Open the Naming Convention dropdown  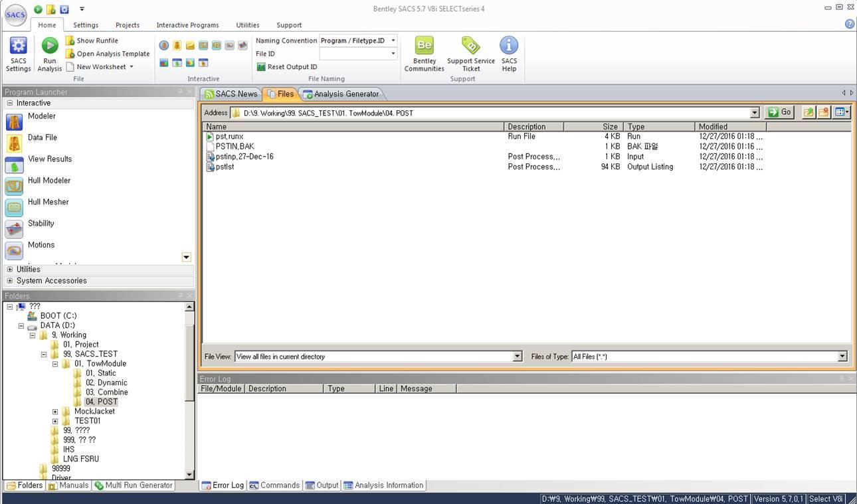(x=393, y=41)
